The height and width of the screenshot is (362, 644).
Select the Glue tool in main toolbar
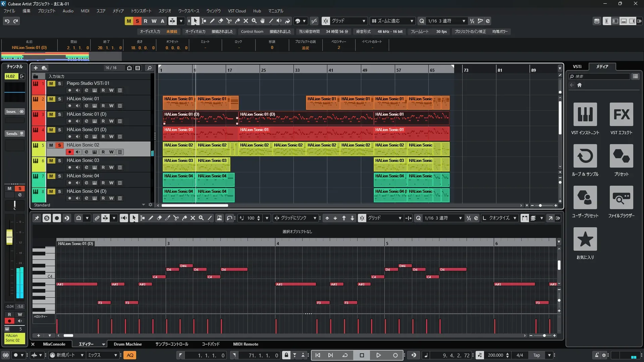[237, 21]
